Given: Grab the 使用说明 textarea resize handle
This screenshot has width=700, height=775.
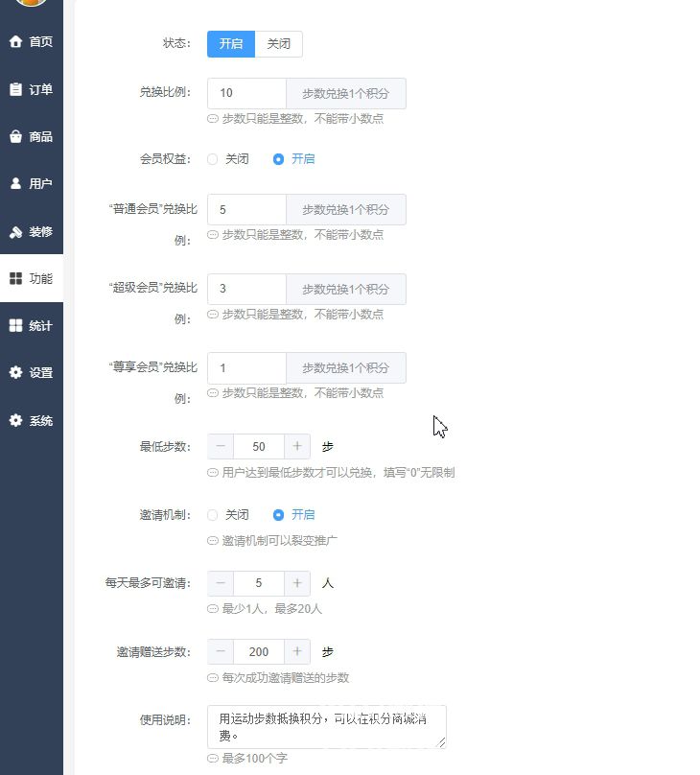Looking at the screenshot, I should (441, 743).
